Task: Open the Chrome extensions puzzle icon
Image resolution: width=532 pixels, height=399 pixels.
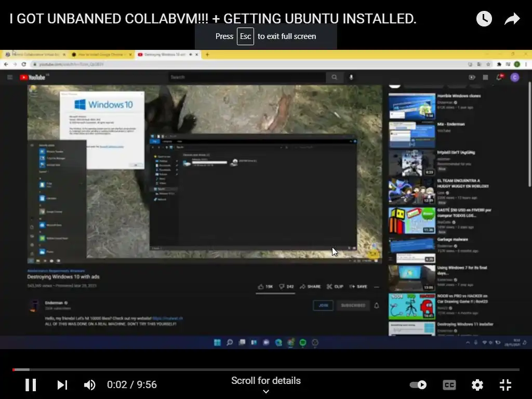Action: point(499,64)
